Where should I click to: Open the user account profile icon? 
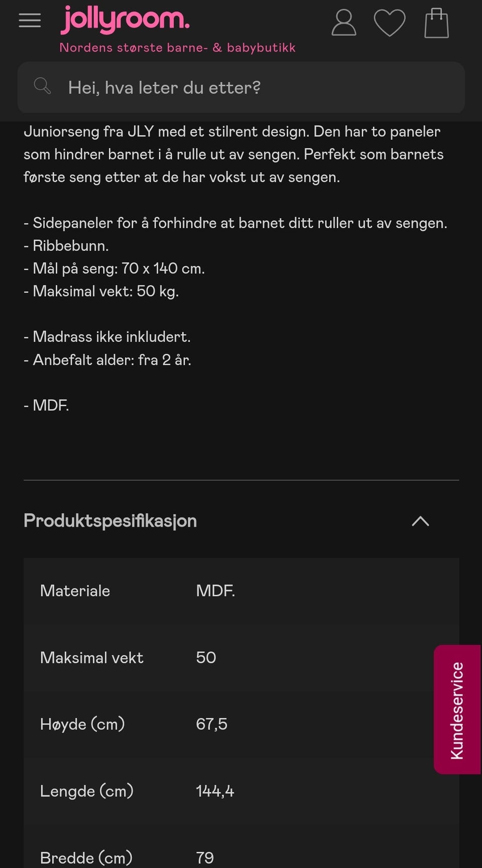click(x=344, y=23)
